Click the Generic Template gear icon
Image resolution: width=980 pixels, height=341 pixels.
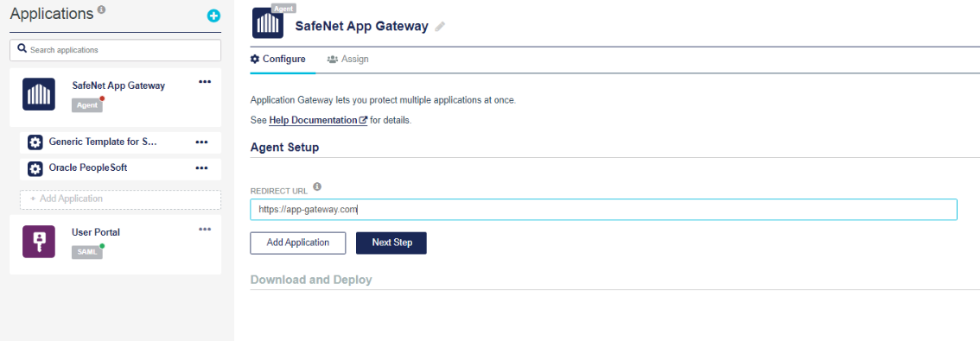(35, 142)
